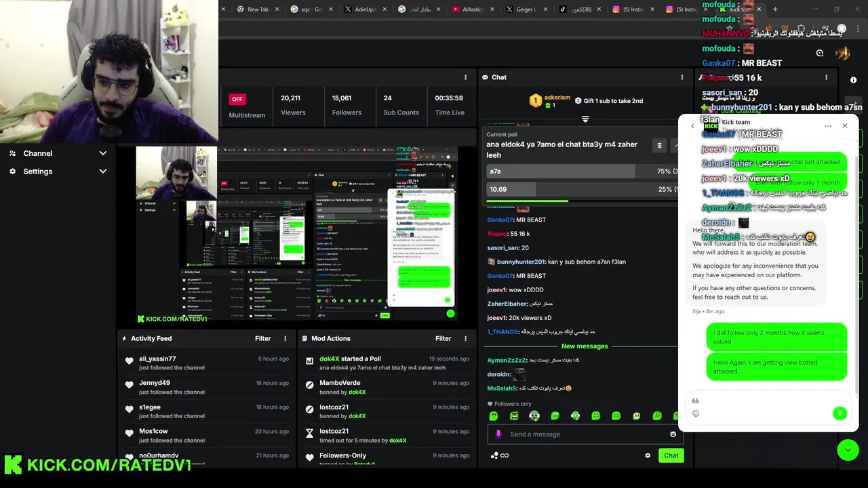The width and height of the screenshot is (868, 488).
Task: Click Activity Feed lightning icon
Action: [124, 338]
